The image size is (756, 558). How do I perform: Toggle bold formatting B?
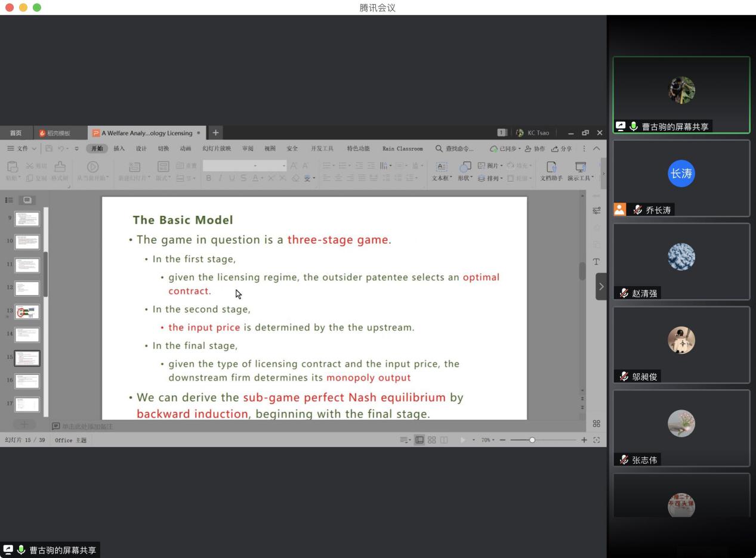point(209,178)
